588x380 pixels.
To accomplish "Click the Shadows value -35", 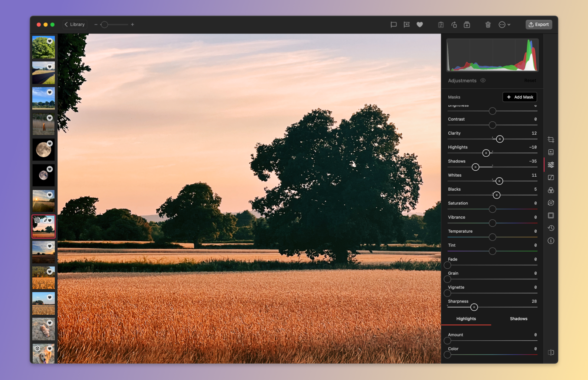I will pos(533,161).
